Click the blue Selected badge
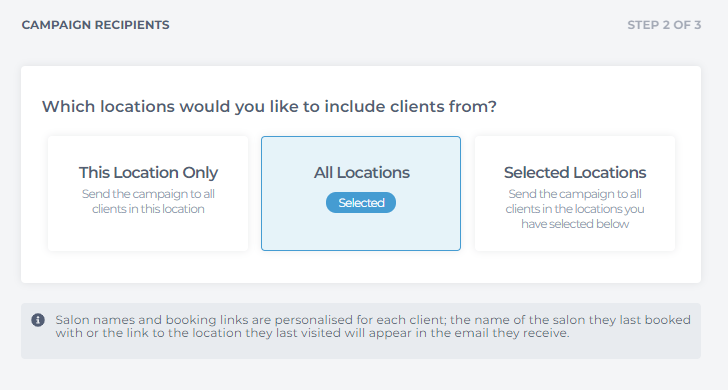Screen dimensions: 728x390 click(361, 203)
